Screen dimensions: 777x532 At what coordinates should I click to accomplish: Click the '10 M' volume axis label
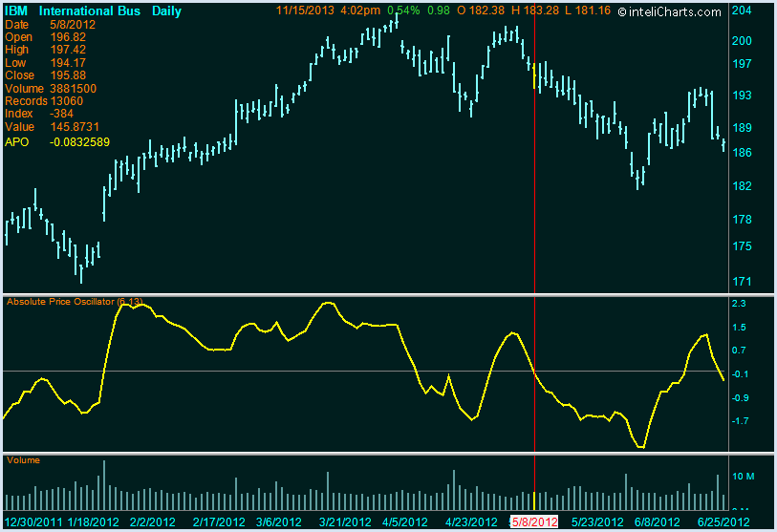point(744,477)
